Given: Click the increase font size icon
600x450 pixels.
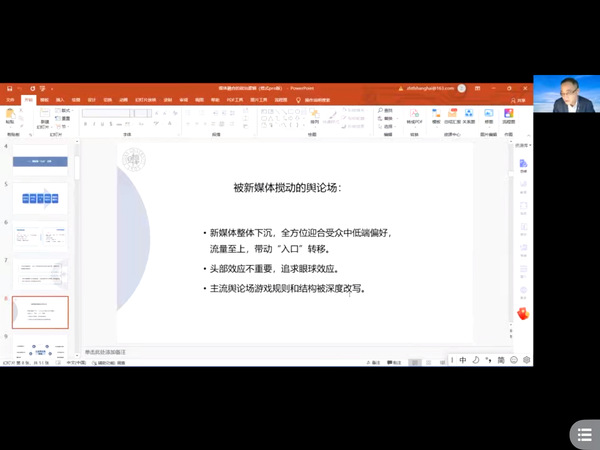Looking at the screenshot, I should click(157, 113).
